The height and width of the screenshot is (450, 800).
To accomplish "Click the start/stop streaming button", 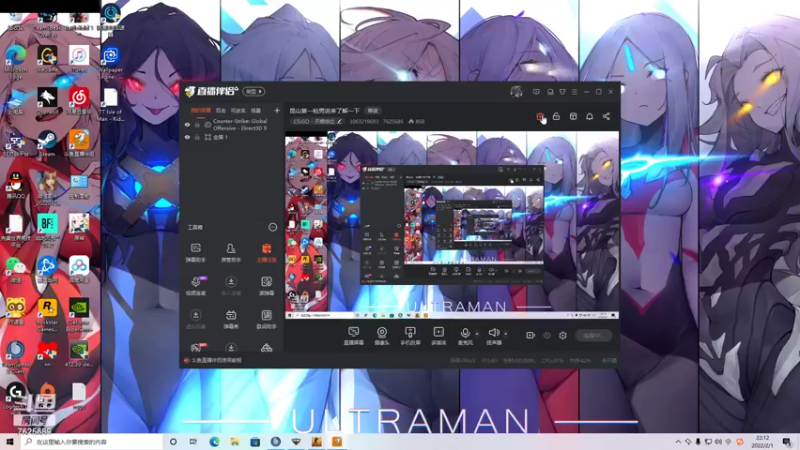I will pos(593,335).
